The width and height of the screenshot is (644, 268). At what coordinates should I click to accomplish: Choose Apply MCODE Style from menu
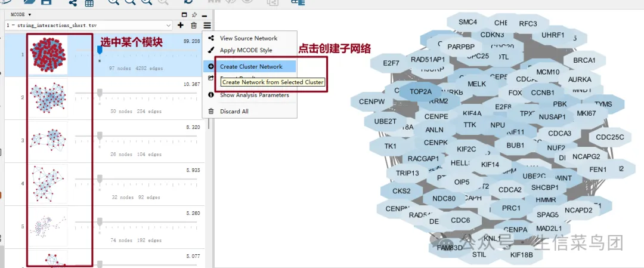246,50
